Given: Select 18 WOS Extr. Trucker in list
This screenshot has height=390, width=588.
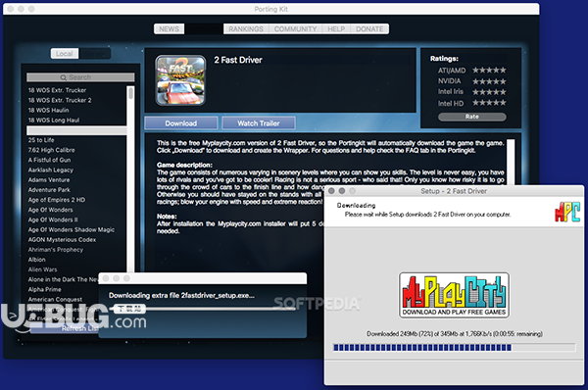Looking at the screenshot, I should 58,90.
